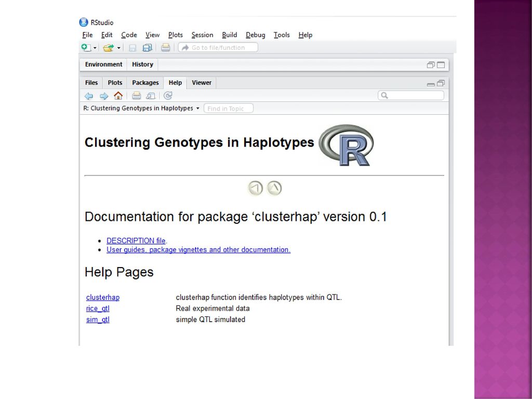
Task: Click the 'simple QTL simulated' description text
Action: click(210, 320)
